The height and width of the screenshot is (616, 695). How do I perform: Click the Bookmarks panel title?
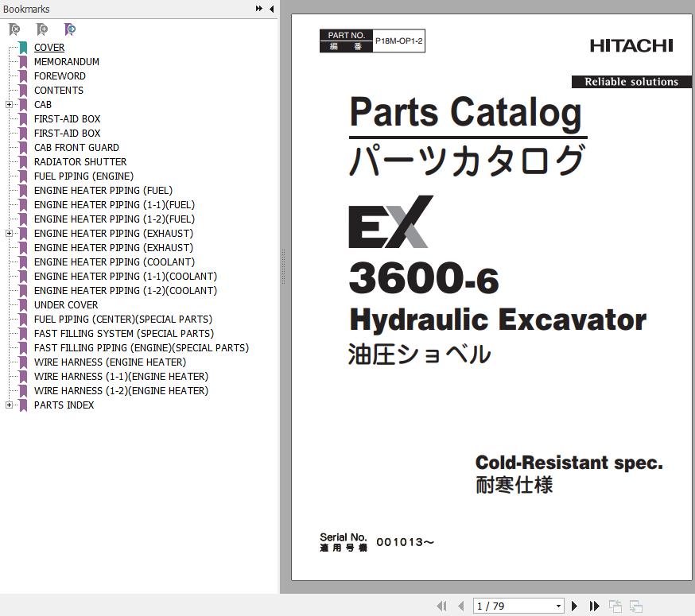[x=26, y=9]
